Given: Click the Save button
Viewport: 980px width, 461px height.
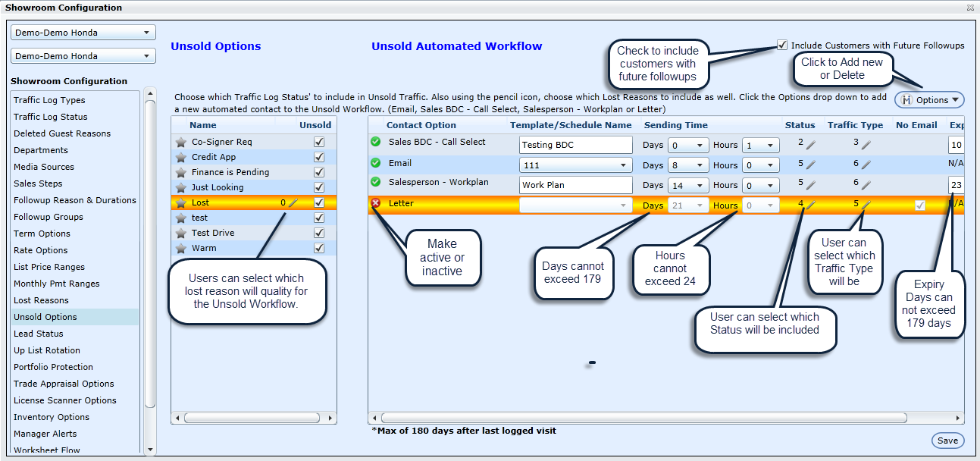Looking at the screenshot, I should pos(947,441).
